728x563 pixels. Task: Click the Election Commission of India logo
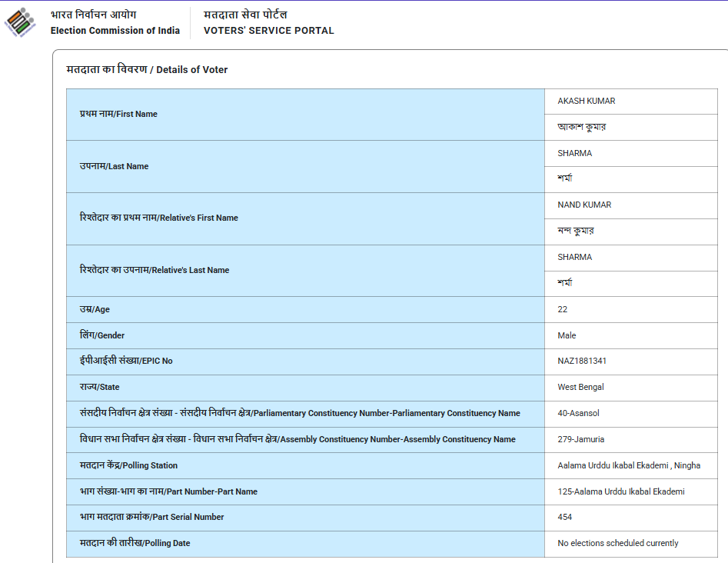[20, 22]
